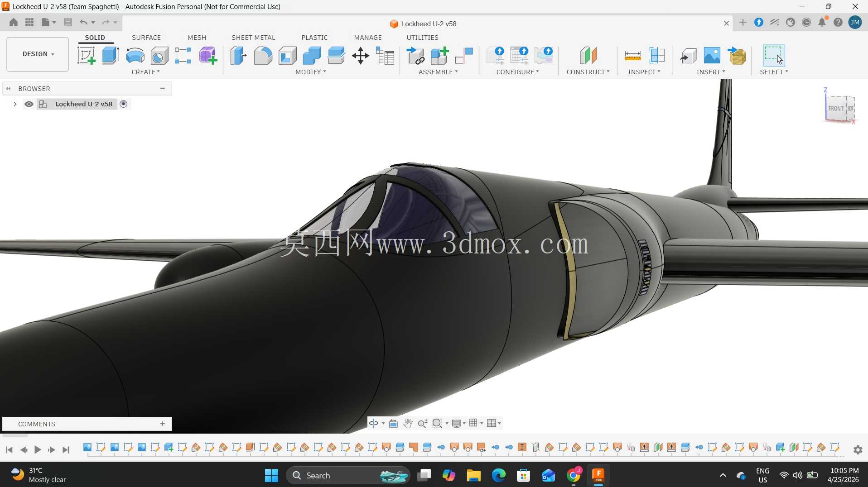
Task: Play the timeline animation
Action: click(x=38, y=449)
